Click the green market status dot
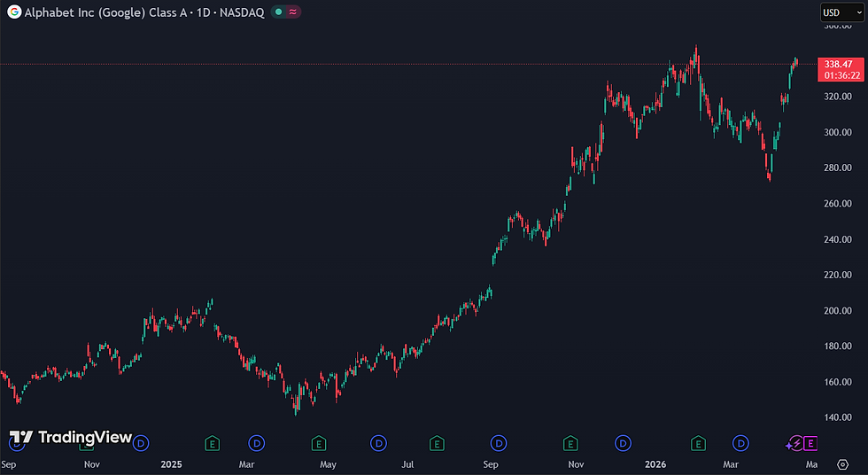 279,12
